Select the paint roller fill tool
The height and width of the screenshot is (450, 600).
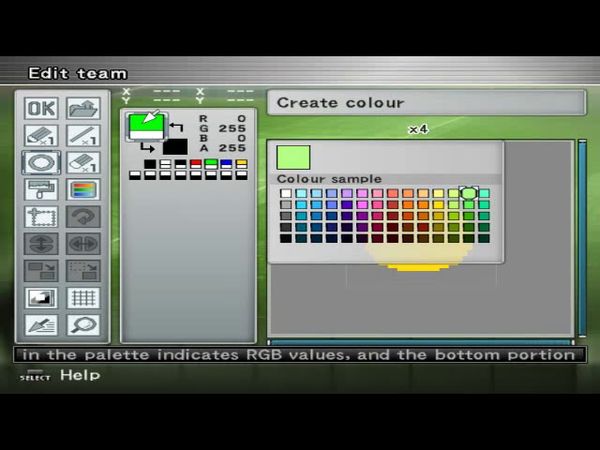pyautogui.click(x=41, y=189)
